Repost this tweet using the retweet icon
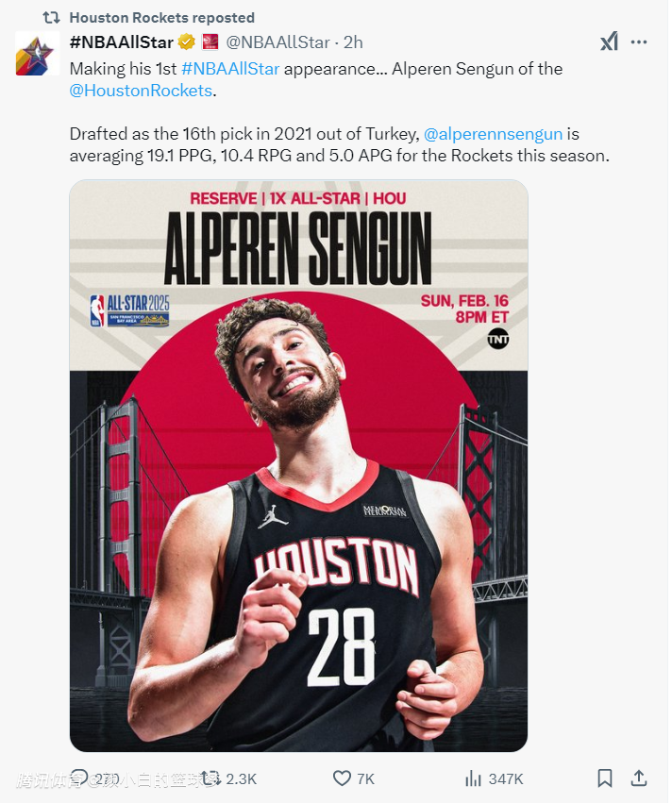 click(x=210, y=778)
